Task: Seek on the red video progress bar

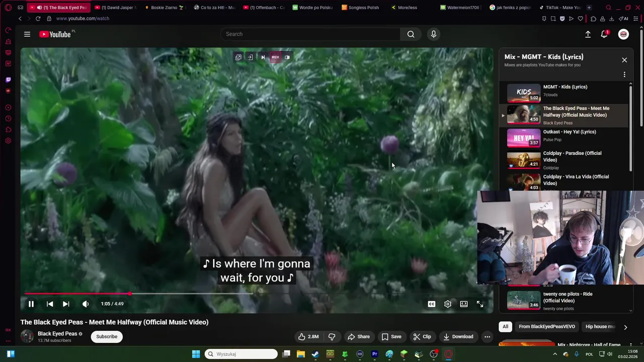Action: tap(77, 294)
